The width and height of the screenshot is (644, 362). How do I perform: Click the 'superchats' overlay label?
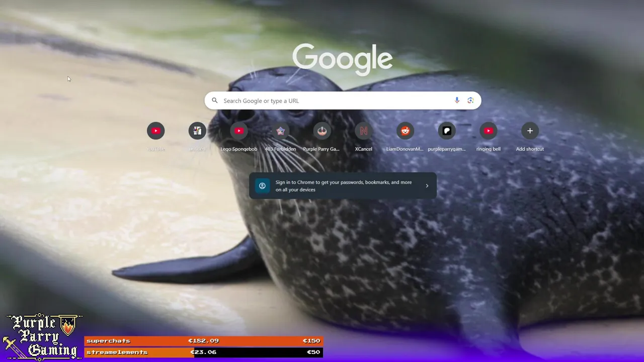click(108, 341)
